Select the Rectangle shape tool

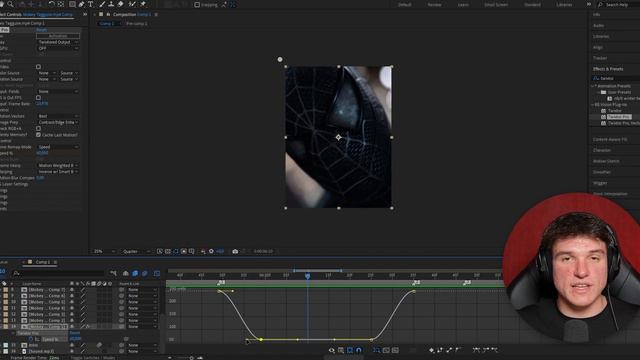[x=72, y=4]
